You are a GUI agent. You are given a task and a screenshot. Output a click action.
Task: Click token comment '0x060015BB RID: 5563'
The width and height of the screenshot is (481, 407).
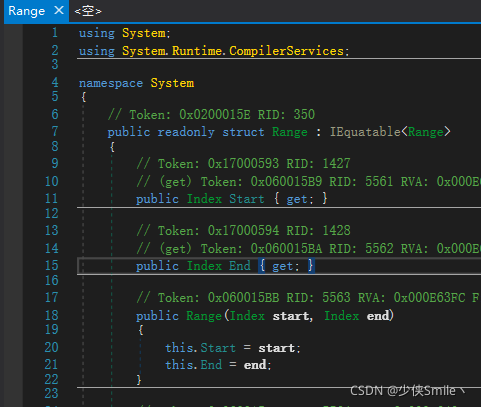coord(279,298)
